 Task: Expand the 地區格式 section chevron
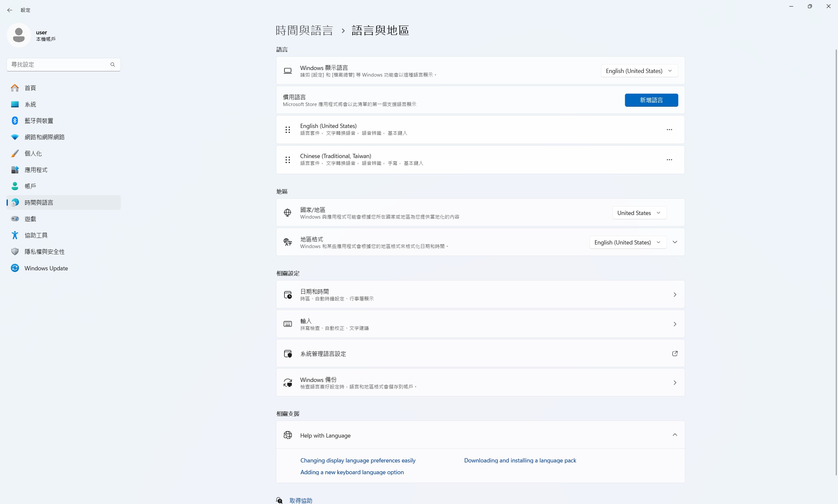pos(675,242)
